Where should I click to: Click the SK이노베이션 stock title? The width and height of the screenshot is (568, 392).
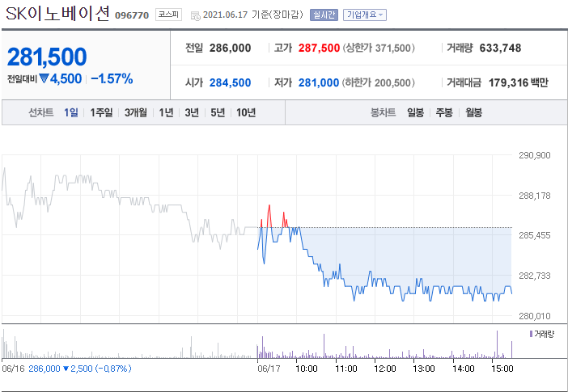(x=57, y=14)
